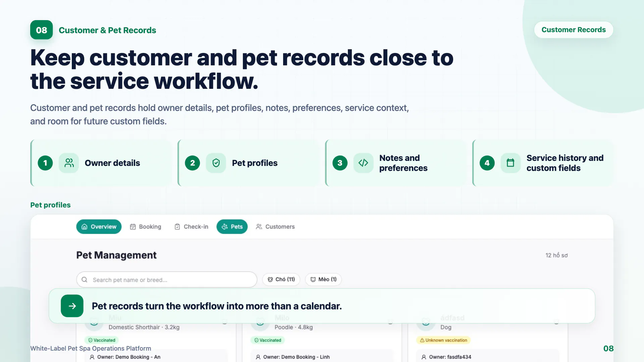
Task: Click the 12 hồ sơ record count
Action: tap(556, 255)
